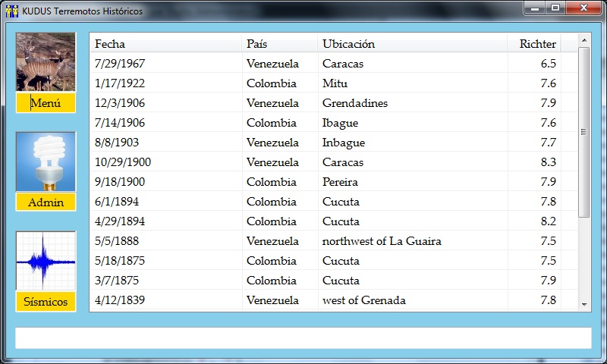Open the Admin button
Image resolution: width=607 pixels, height=364 pixels.
coord(46,202)
